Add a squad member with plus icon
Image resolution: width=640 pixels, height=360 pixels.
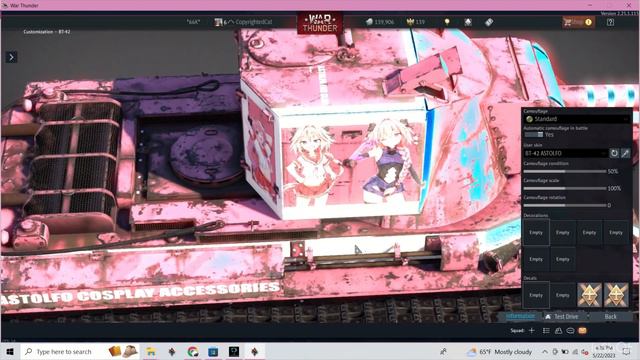[531, 330]
